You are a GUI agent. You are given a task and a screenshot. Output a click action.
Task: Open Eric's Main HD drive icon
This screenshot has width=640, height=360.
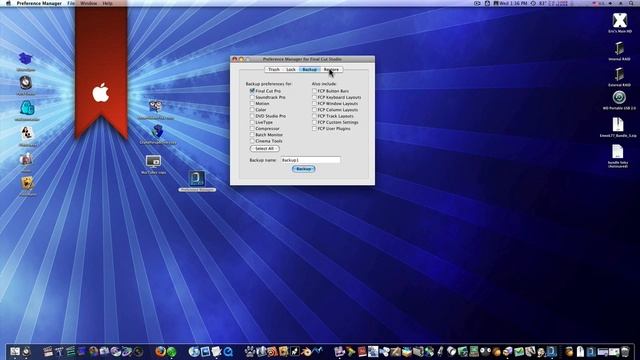coord(619,20)
